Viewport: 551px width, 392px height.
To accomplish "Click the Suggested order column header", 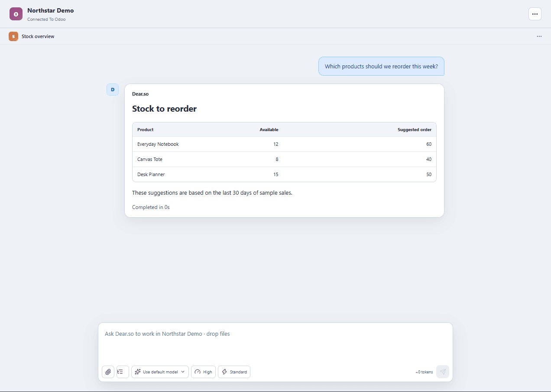I will pos(415,129).
